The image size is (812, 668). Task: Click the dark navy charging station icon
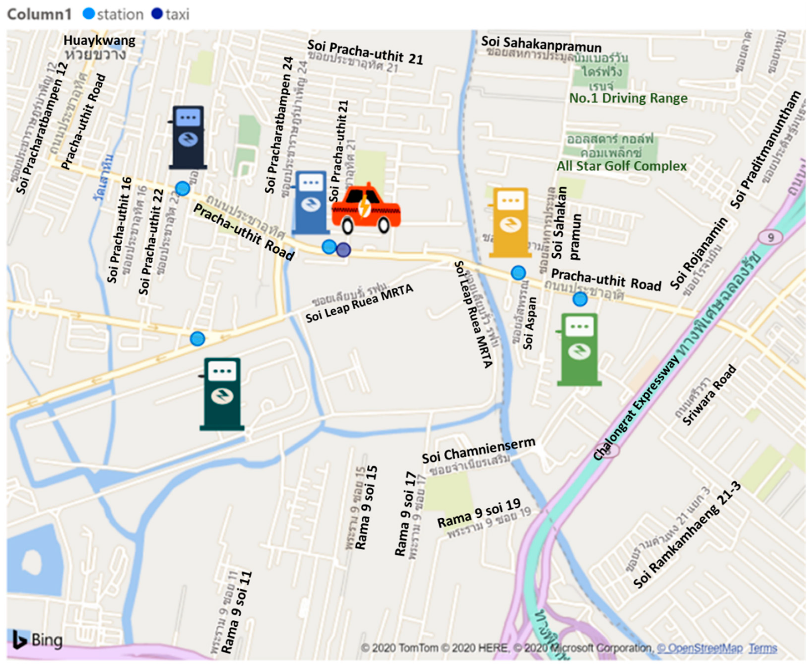[x=188, y=137]
